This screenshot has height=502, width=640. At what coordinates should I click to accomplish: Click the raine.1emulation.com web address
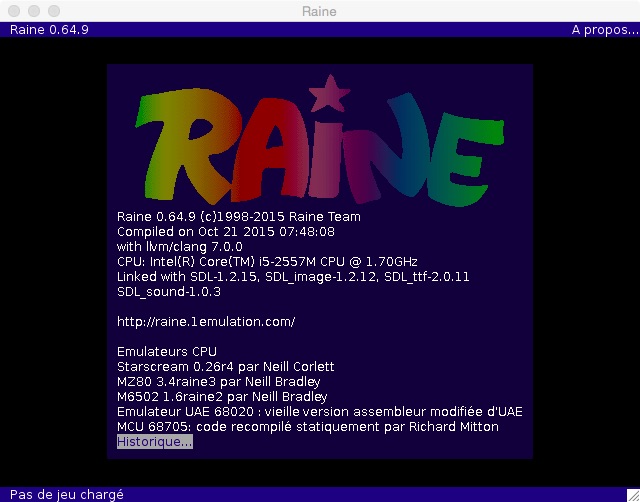click(206, 321)
